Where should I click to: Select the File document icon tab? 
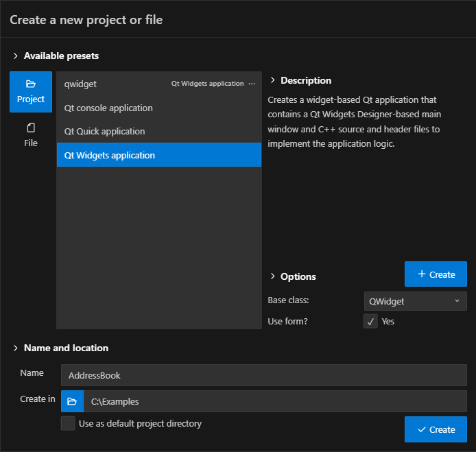click(31, 135)
